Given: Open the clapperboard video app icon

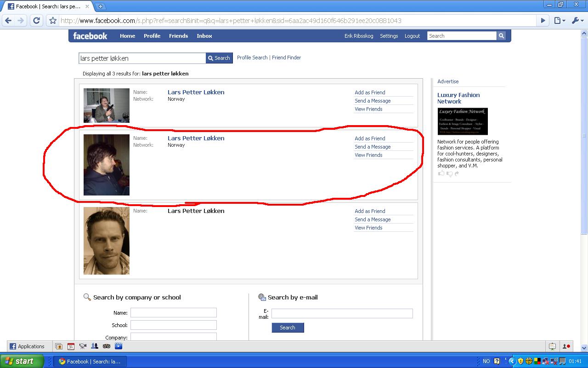Looking at the screenshot, I should pyautogui.click(x=119, y=346).
